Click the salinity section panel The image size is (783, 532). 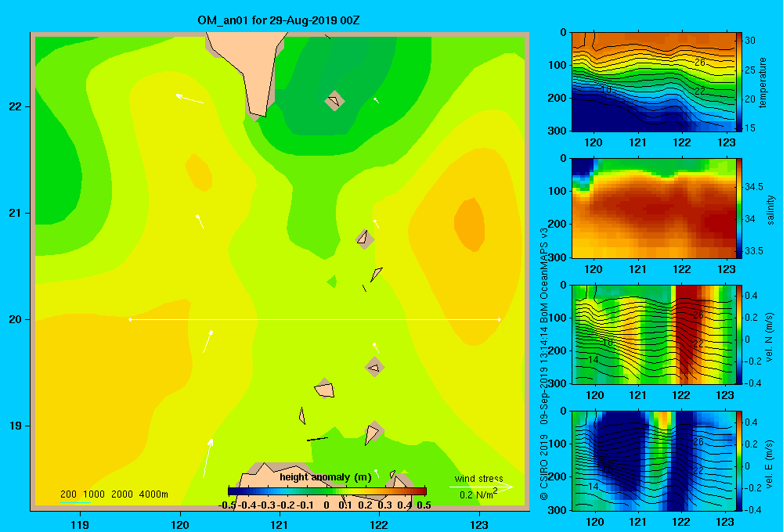click(653, 208)
